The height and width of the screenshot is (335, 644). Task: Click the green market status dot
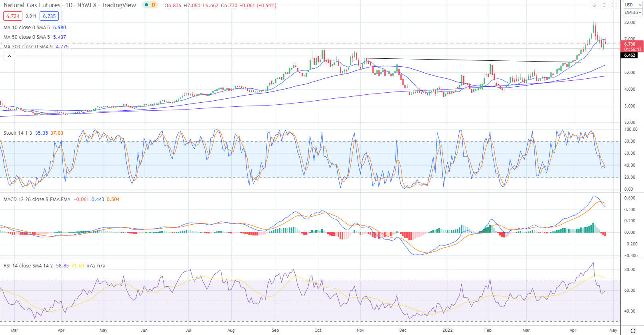click(x=146, y=5)
